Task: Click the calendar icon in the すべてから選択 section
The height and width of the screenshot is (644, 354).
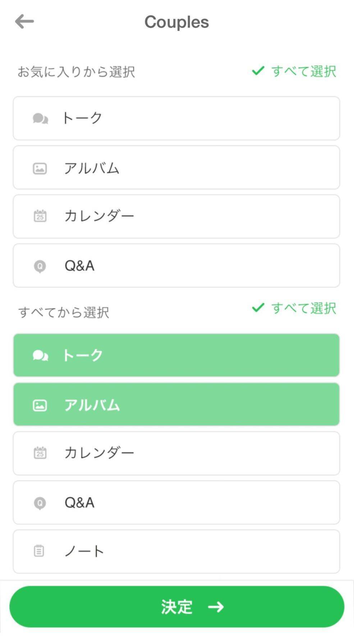Action: tap(40, 453)
